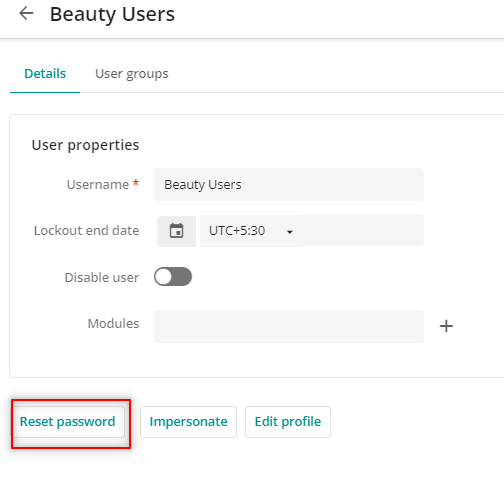Click the "Lockout end date" label

click(86, 231)
